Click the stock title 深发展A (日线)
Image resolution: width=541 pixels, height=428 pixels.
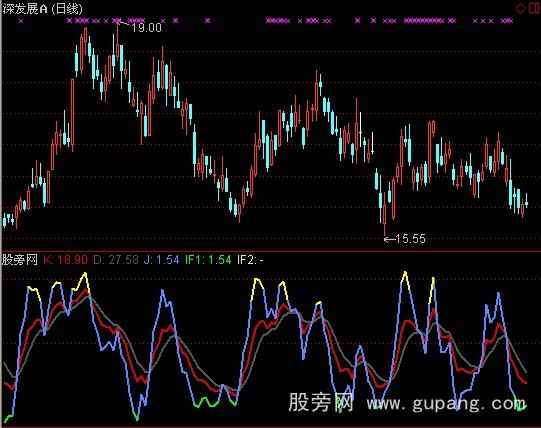coord(42,9)
